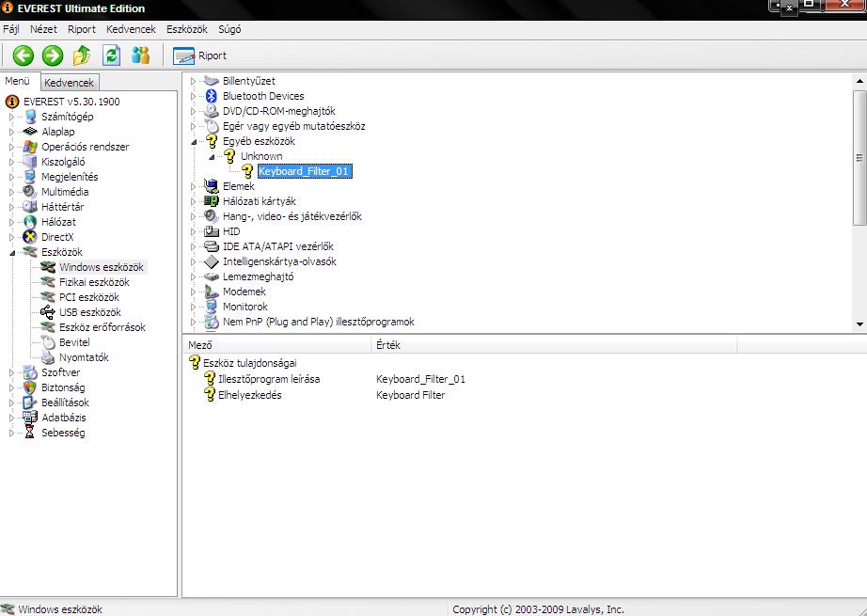
Task: Open the Kedvencek menu
Action: [131, 29]
